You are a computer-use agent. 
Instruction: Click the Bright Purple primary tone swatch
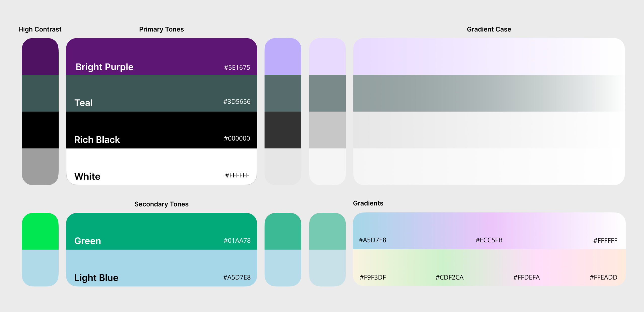tap(161, 56)
